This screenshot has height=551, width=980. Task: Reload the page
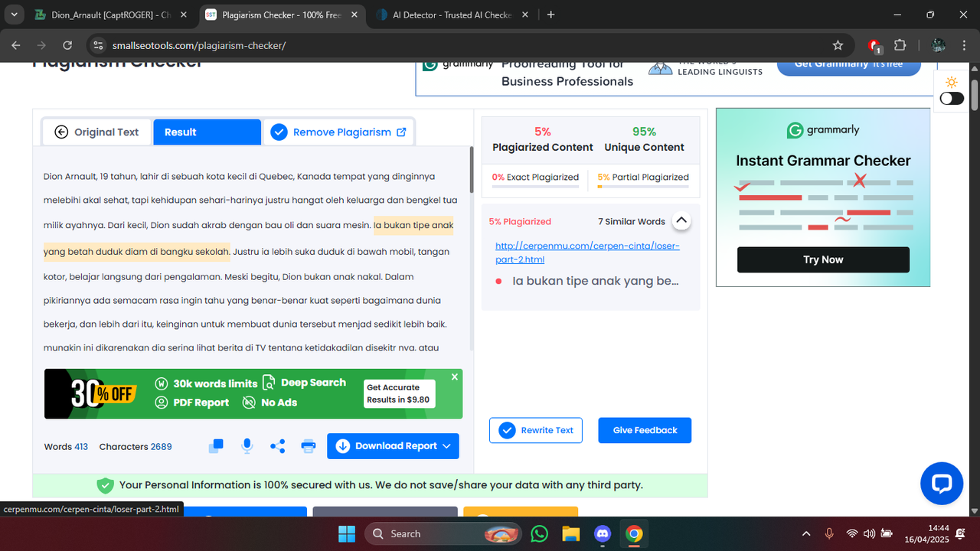pos(67,45)
